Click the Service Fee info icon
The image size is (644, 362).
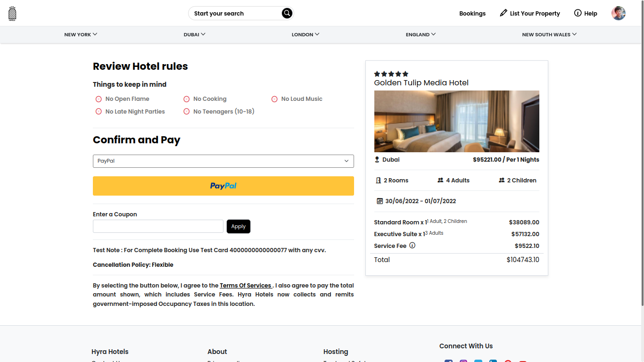coord(412,245)
